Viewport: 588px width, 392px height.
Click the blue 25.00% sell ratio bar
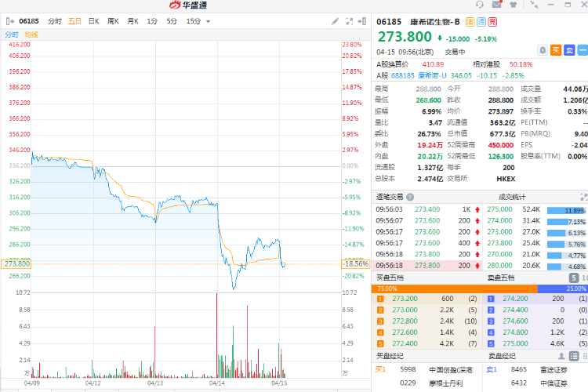[x=562, y=289]
